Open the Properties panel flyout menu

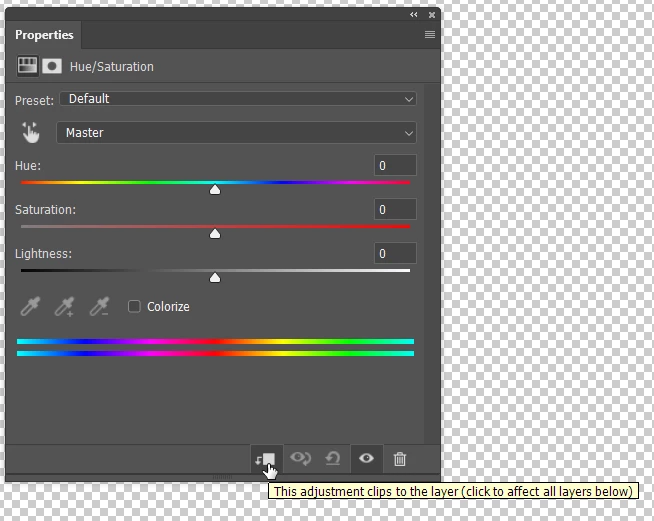pyautogui.click(x=430, y=35)
